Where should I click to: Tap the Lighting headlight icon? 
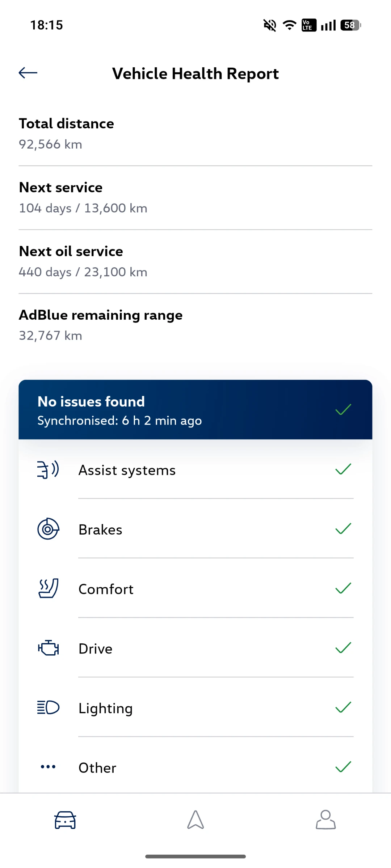pyautogui.click(x=48, y=707)
